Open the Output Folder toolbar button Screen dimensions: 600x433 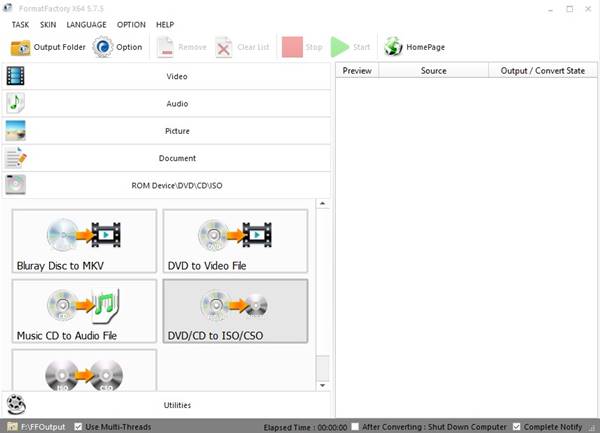(48, 47)
